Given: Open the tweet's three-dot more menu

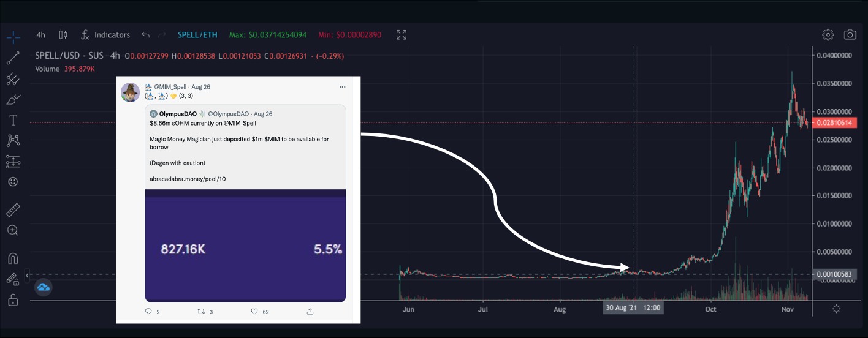Looking at the screenshot, I should point(342,87).
